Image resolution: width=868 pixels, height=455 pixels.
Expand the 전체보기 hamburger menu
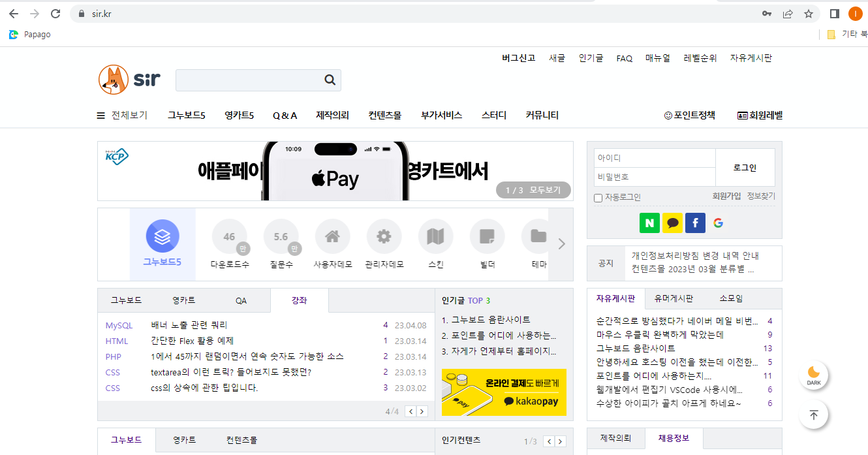coord(122,116)
